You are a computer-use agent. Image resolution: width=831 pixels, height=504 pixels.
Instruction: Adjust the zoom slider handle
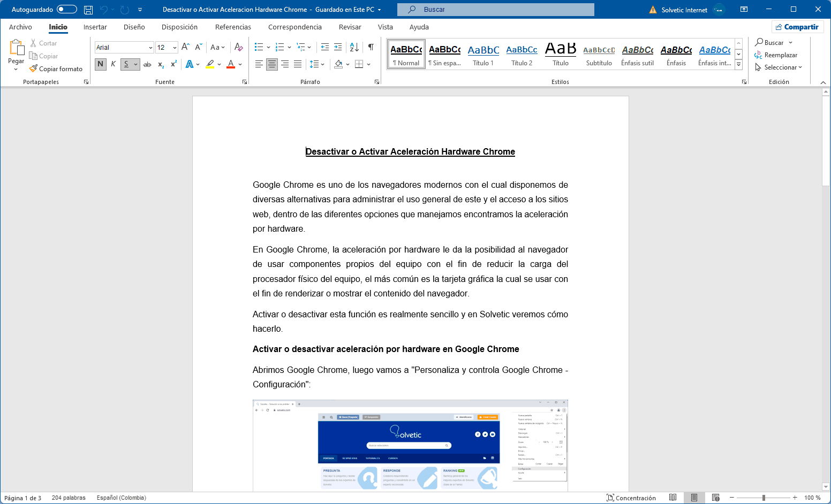pos(764,498)
